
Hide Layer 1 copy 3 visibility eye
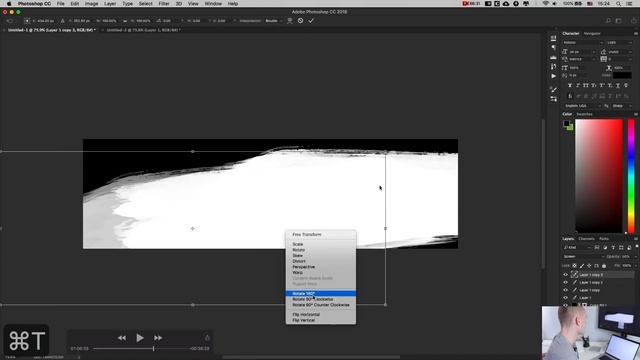click(565, 275)
